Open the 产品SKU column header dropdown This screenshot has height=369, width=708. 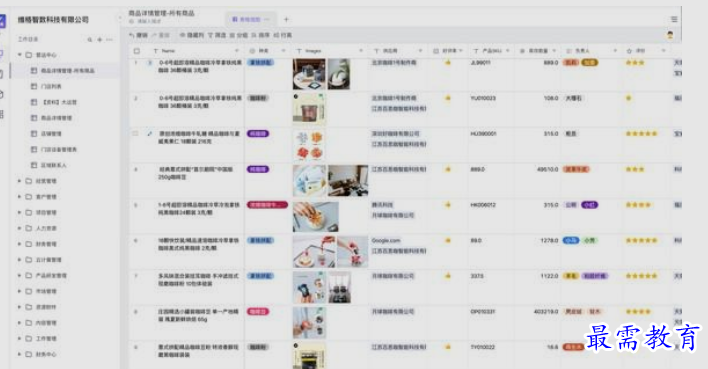[508, 51]
